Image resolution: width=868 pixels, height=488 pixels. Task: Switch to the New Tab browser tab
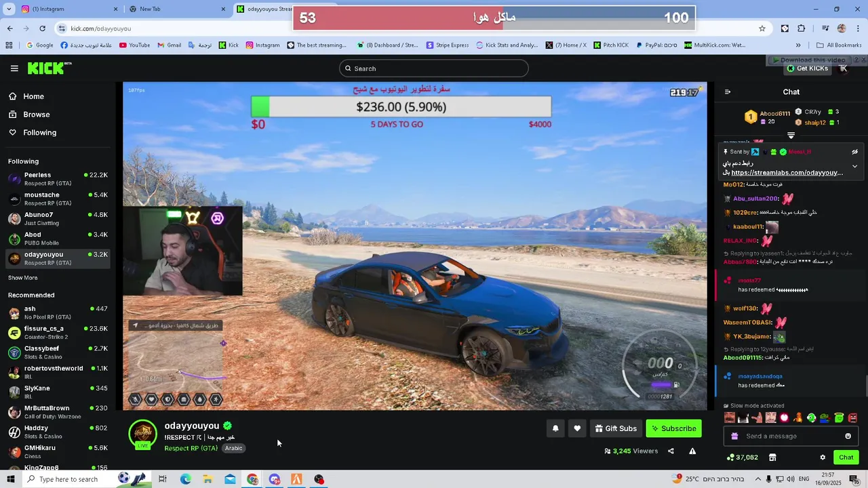178,9
